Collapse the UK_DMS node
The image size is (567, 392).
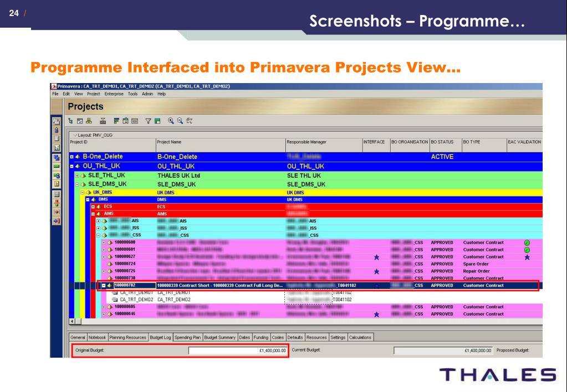pyautogui.click(x=83, y=193)
